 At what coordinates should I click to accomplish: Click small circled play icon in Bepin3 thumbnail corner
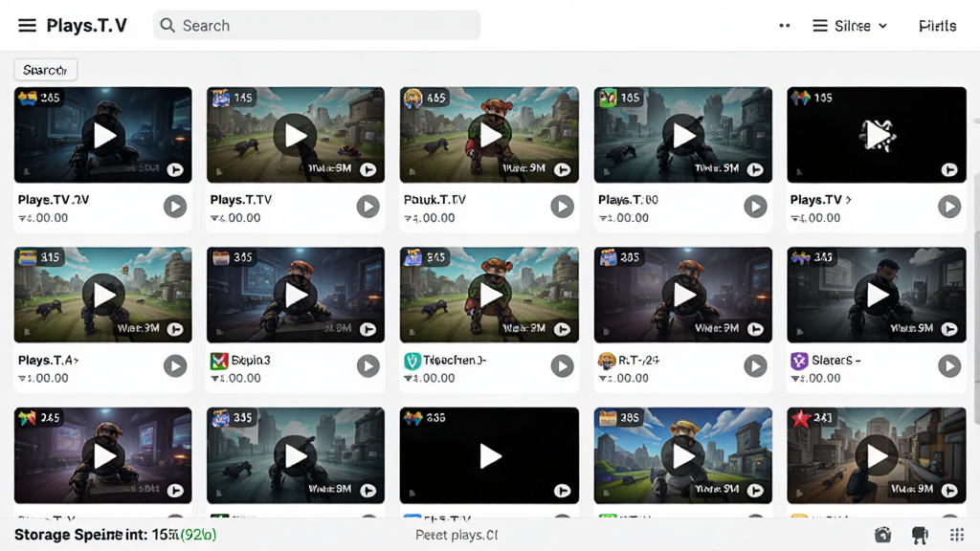coord(368,329)
